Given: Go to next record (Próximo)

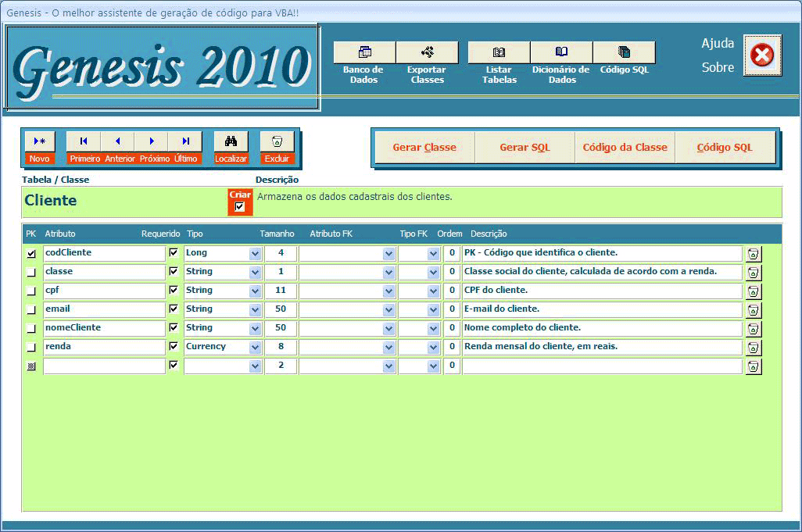Looking at the screenshot, I should click(152, 141).
